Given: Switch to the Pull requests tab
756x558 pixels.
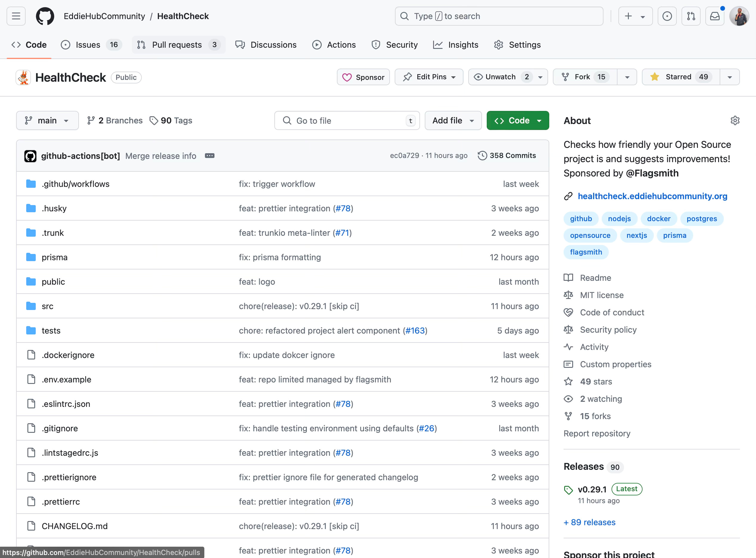Looking at the screenshot, I should (x=178, y=45).
